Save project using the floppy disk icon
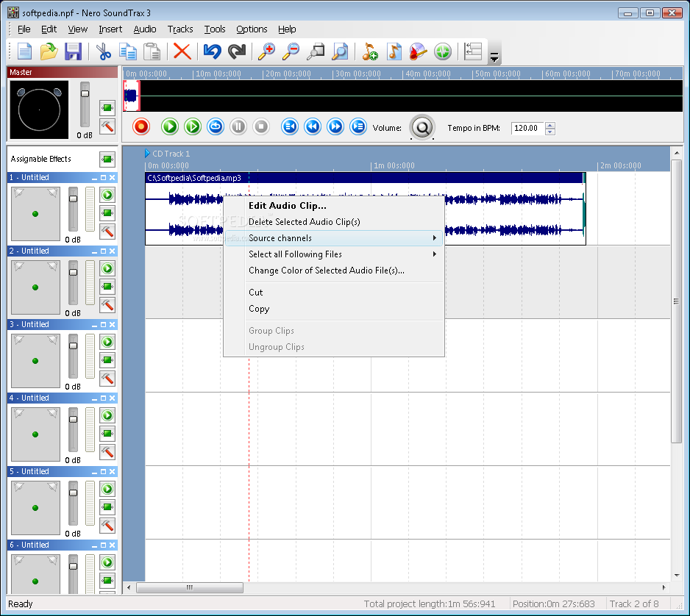The image size is (690, 616). [73, 51]
